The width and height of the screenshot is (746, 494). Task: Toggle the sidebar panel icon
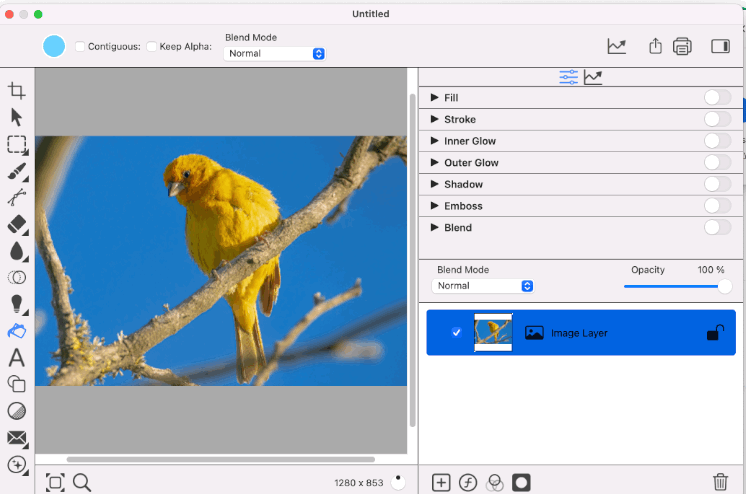point(720,46)
